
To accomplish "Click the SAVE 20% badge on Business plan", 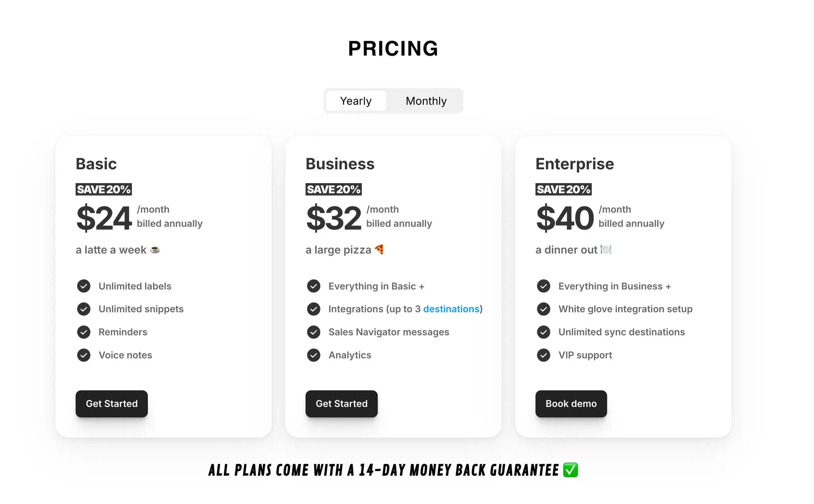I will coord(333,189).
